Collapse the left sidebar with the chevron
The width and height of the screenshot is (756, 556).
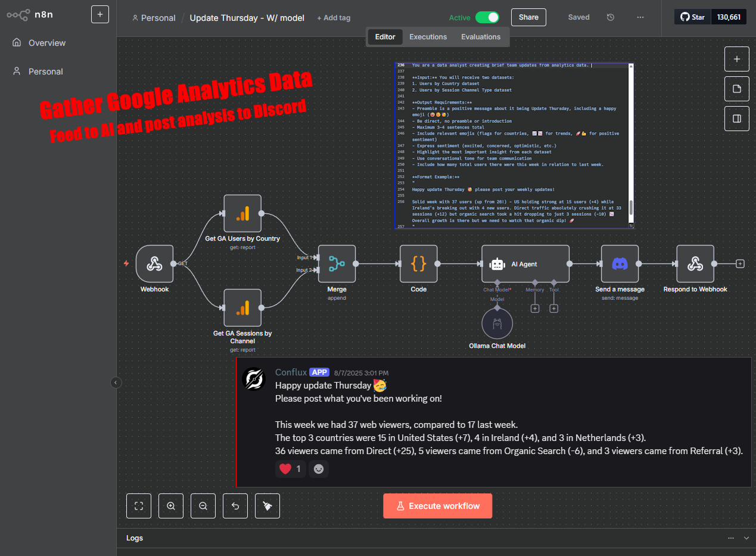[x=116, y=383]
